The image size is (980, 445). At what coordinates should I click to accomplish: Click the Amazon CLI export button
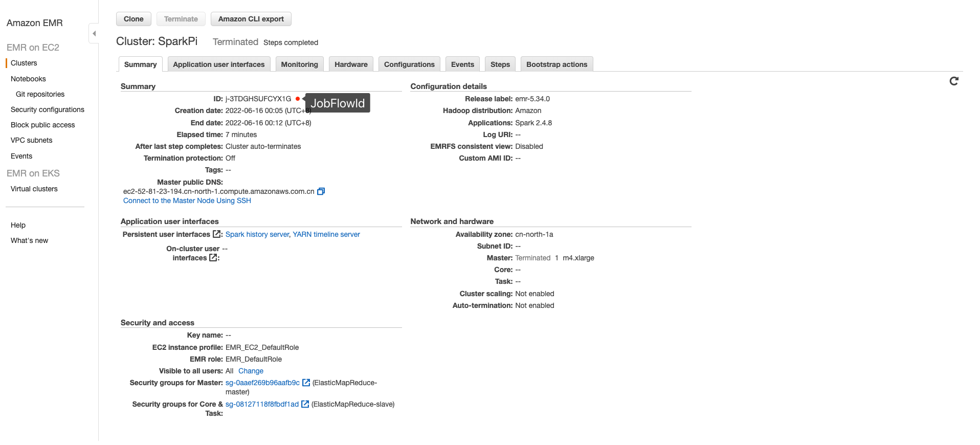(x=251, y=19)
